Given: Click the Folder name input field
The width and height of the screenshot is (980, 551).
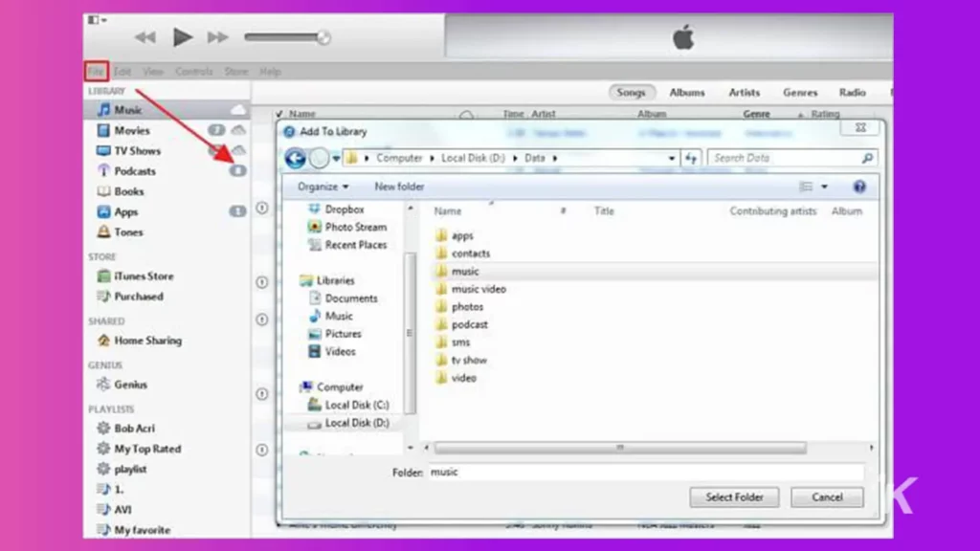Looking at the screenshot, I should point(646,473).
